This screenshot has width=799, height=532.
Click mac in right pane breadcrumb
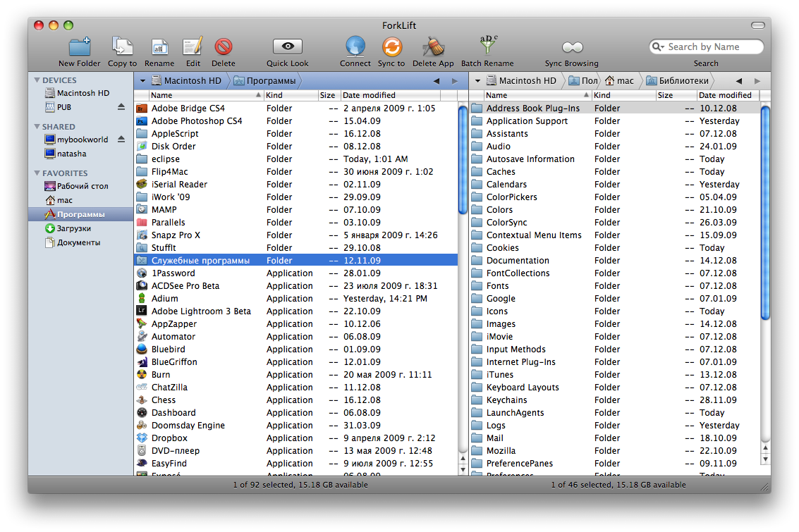[x=620, y=81]
